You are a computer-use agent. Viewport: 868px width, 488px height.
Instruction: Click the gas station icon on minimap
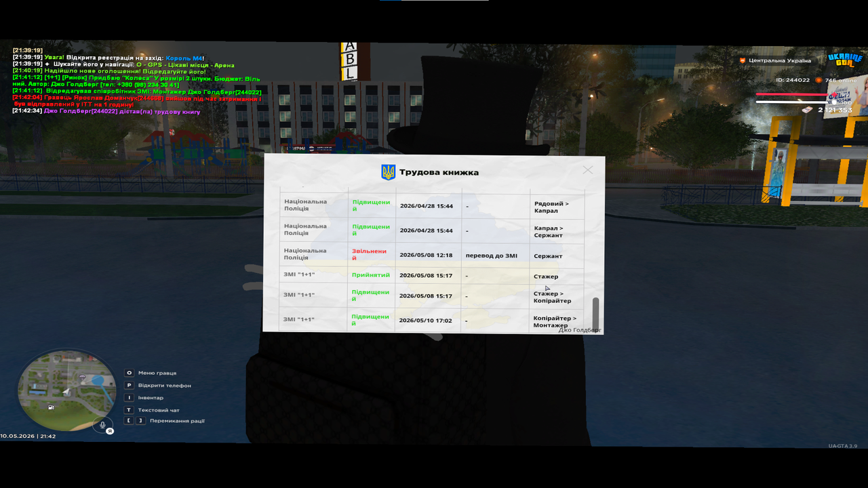click(x=51, y=407)
